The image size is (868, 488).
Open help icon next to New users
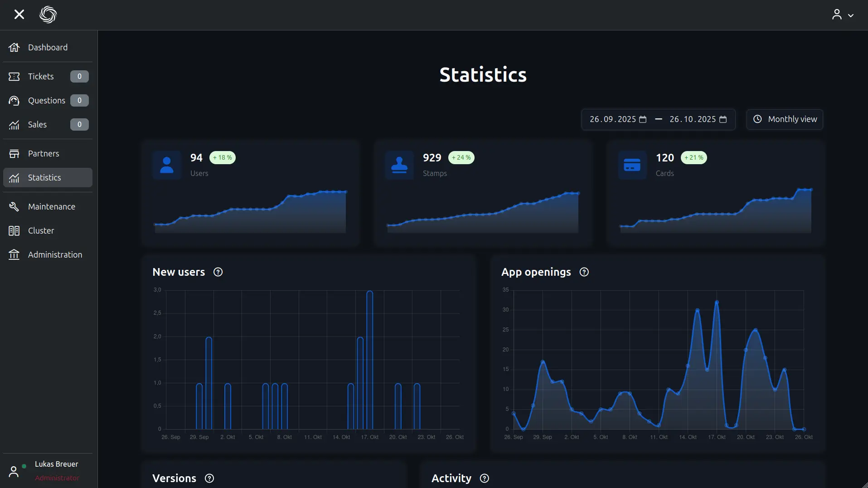click(218, 272)
